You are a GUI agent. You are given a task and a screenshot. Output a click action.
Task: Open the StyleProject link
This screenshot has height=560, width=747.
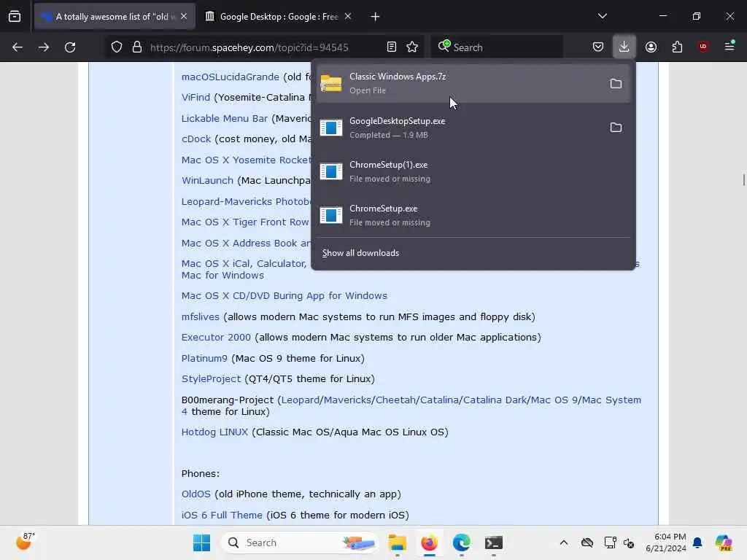tap(211, 379)
